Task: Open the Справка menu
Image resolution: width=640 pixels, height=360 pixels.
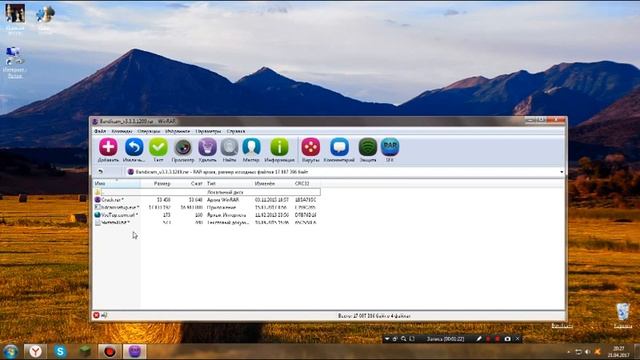Action: coord(236,131)
